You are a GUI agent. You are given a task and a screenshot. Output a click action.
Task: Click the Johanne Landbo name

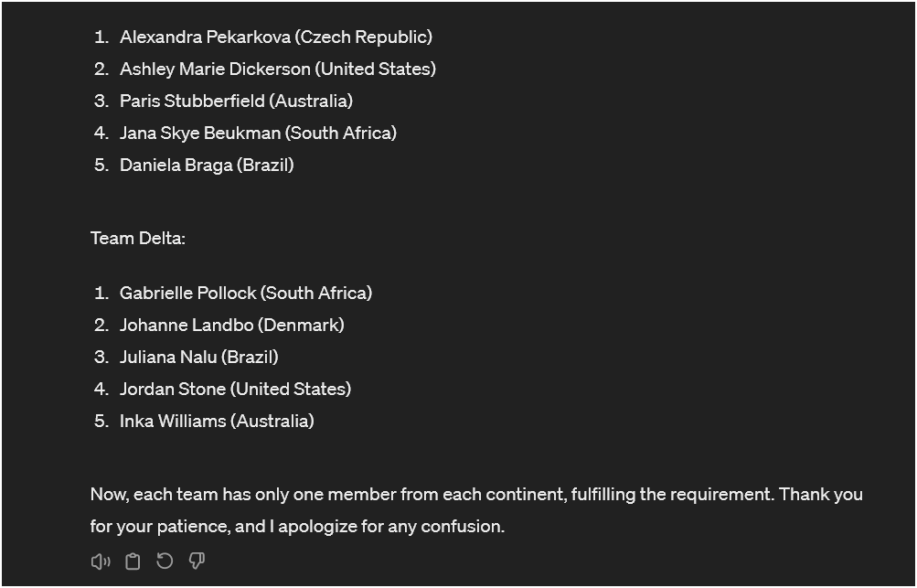click(x=187, y=326)
